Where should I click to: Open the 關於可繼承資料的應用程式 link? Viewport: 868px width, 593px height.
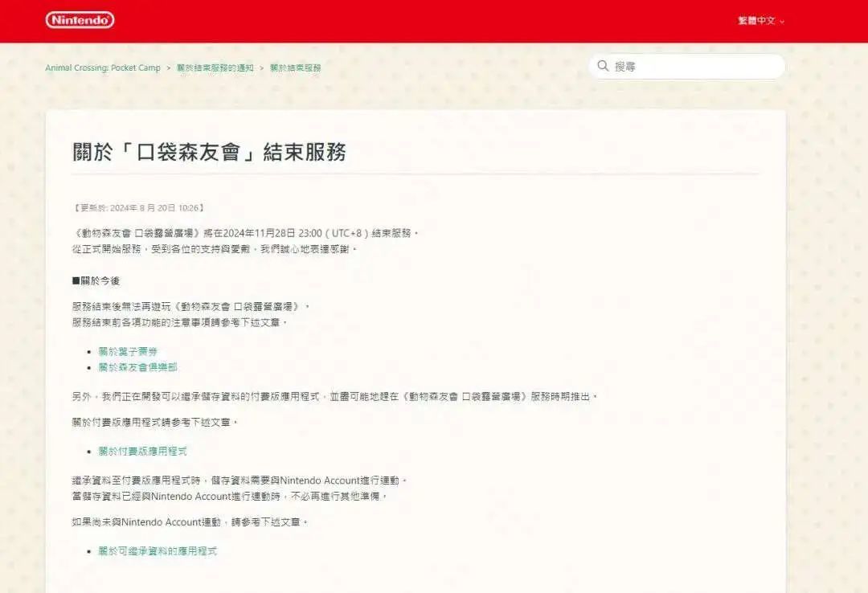pyautogui.click(x=158, y=550)
